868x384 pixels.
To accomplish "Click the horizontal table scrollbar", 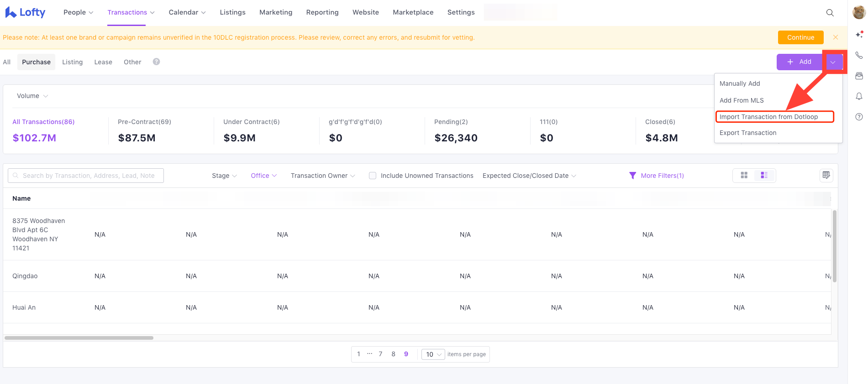I will (x=79, y=338).
